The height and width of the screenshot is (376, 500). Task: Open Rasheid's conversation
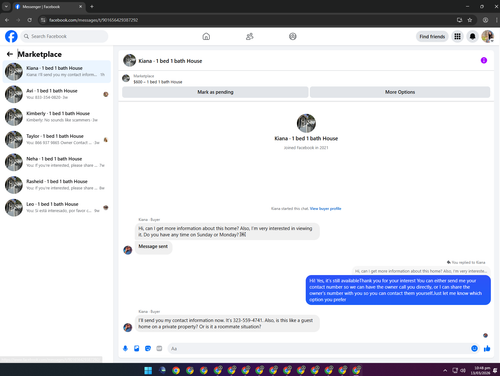point(57,185)
